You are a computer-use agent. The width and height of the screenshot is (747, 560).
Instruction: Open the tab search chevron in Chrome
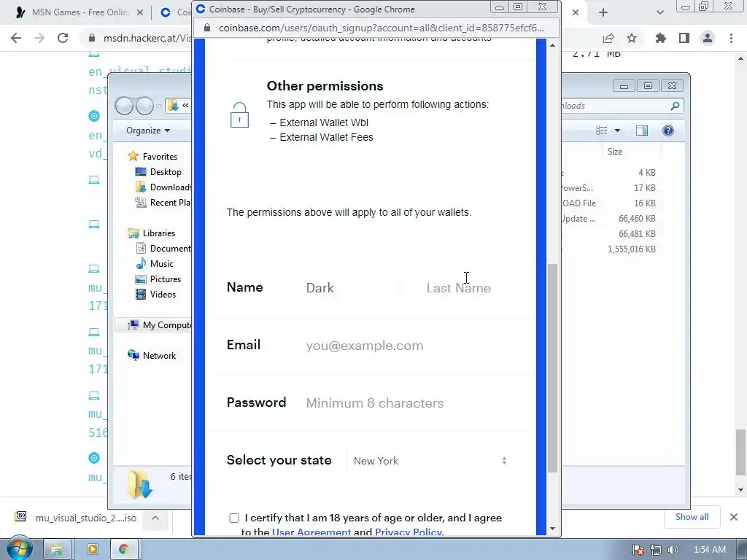click(x=659, y=13)
